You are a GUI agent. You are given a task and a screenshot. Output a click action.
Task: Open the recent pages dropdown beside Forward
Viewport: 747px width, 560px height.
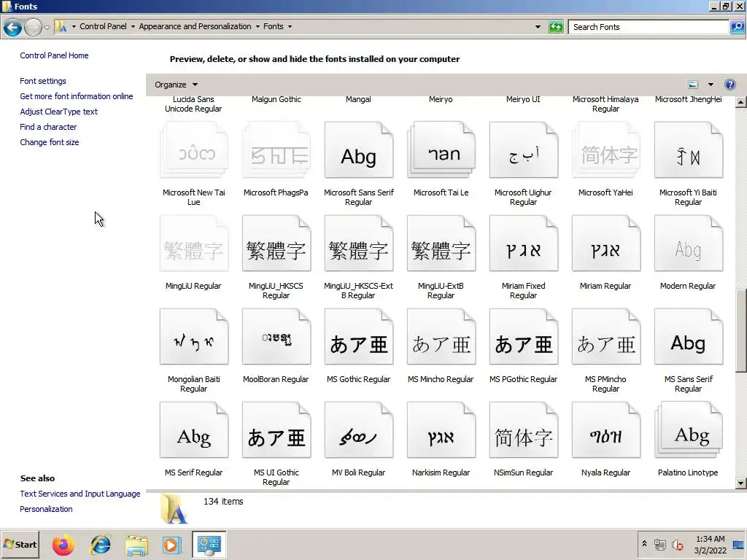pos(47,27)
